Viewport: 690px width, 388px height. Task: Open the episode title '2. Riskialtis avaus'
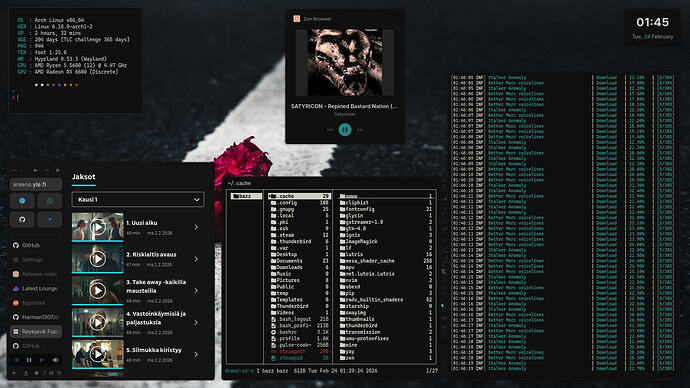[151, 254]
